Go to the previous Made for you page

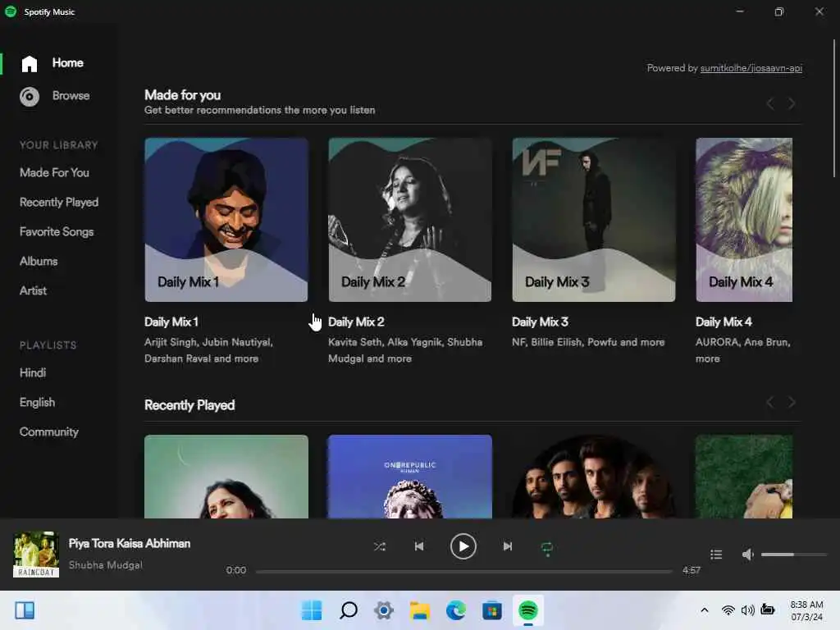(x=769, y=103)
